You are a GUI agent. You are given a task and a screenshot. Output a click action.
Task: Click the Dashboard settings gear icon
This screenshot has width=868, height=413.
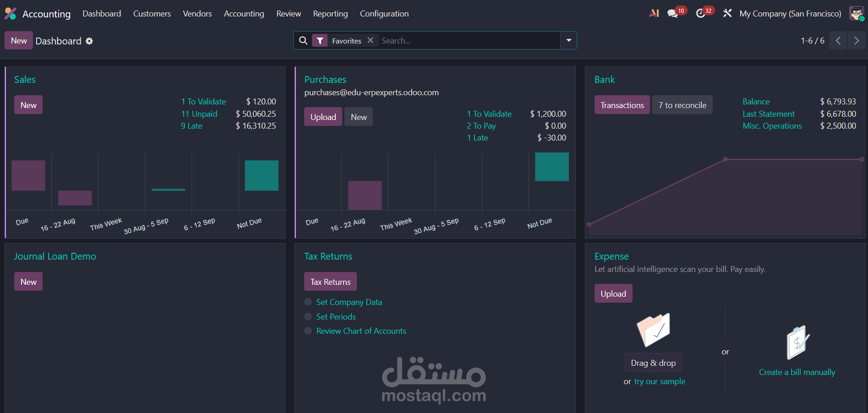click(89, 41)
